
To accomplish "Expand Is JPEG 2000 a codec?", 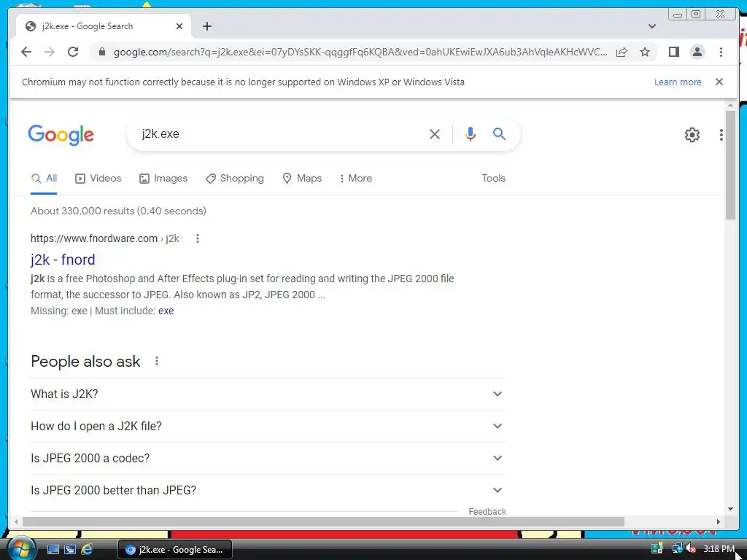I will [269, 458].
